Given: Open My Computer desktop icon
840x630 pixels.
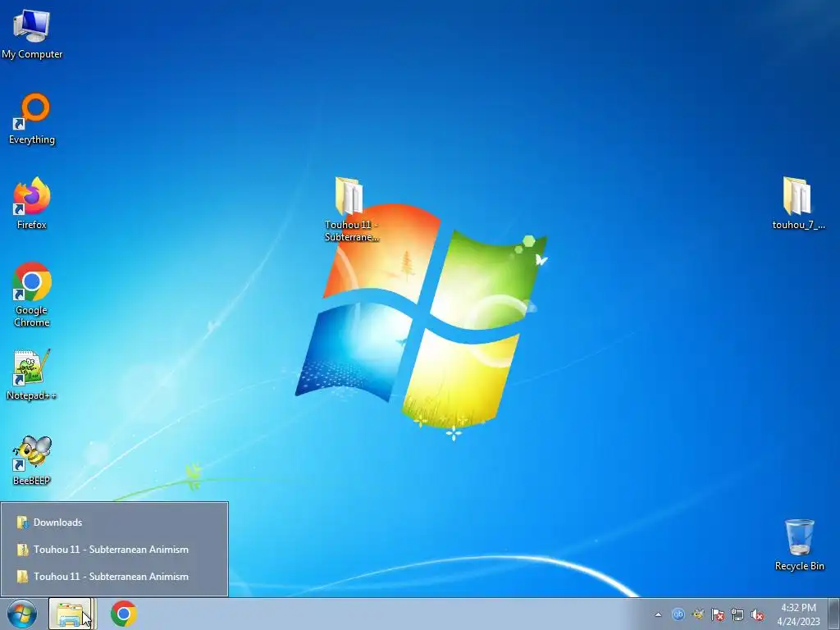Looking at the screenshot, I should tap(32, 33).
